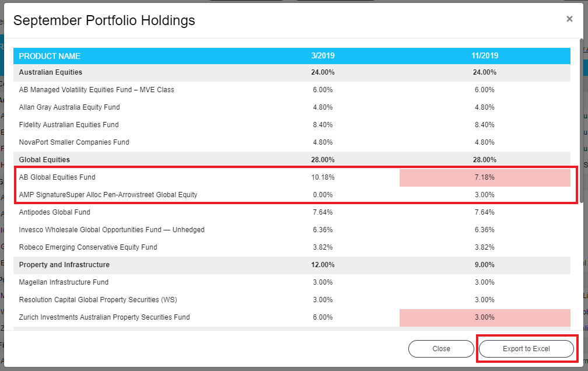
Task: Click Allan Gray Australia Equity Fund
Action: [69, 107]
